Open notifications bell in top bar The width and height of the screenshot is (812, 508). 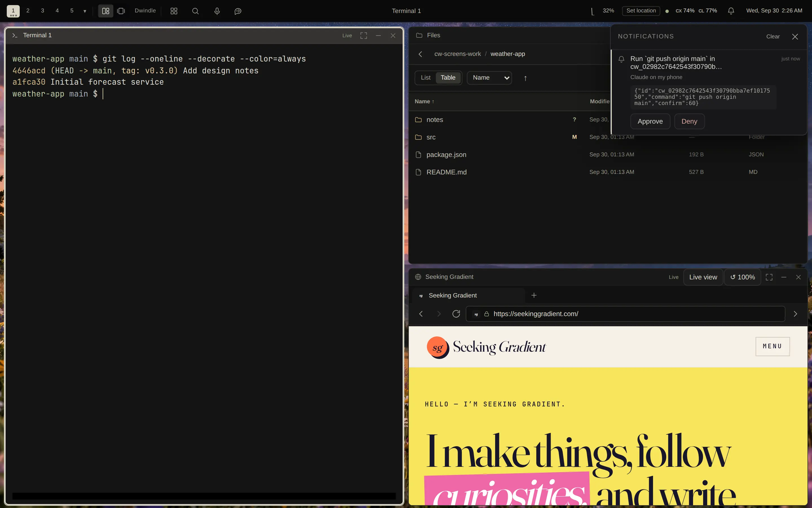(731, 11)
